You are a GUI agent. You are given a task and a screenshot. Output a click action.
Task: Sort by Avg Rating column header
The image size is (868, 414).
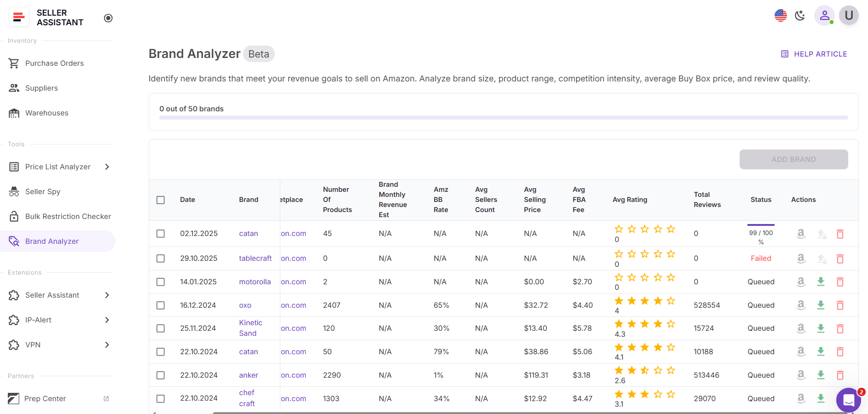[630, 200]
